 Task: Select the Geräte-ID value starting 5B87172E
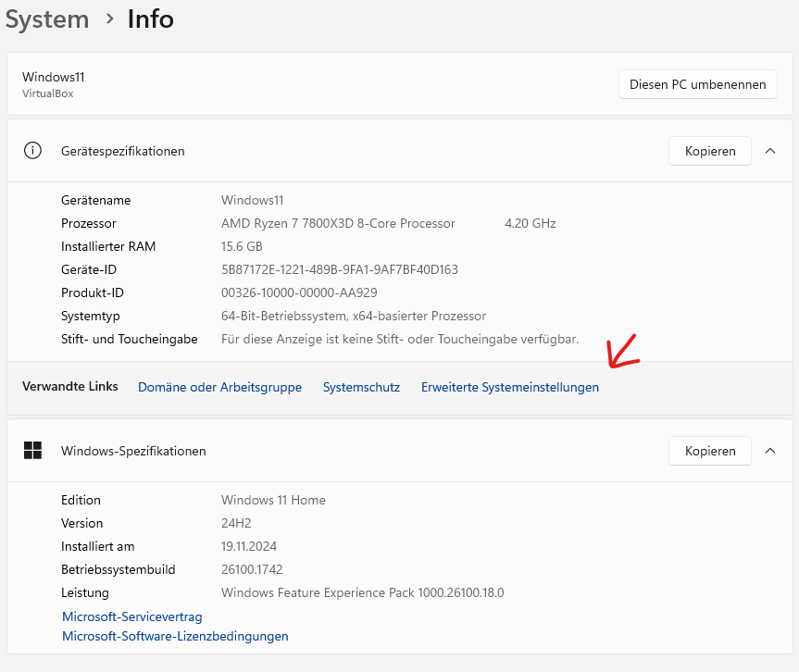pos(340,269)
